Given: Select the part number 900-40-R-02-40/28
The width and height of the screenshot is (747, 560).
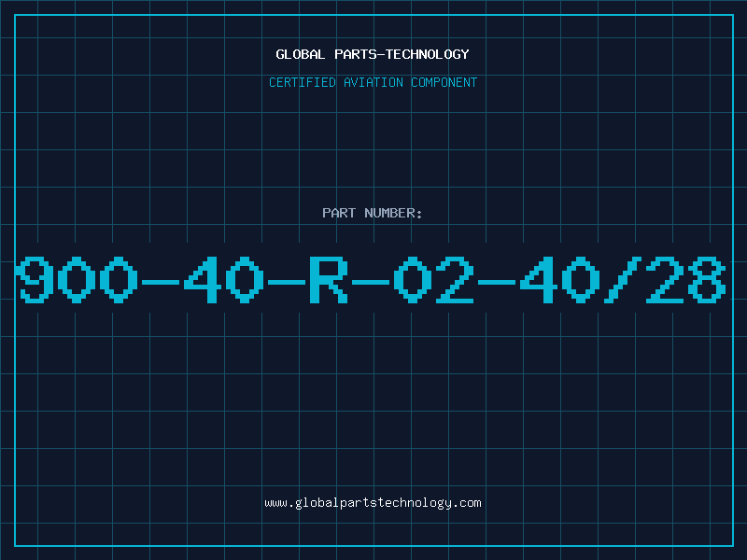Looking at the screenshot, I should pyautogui.click(x=371, y=279).
